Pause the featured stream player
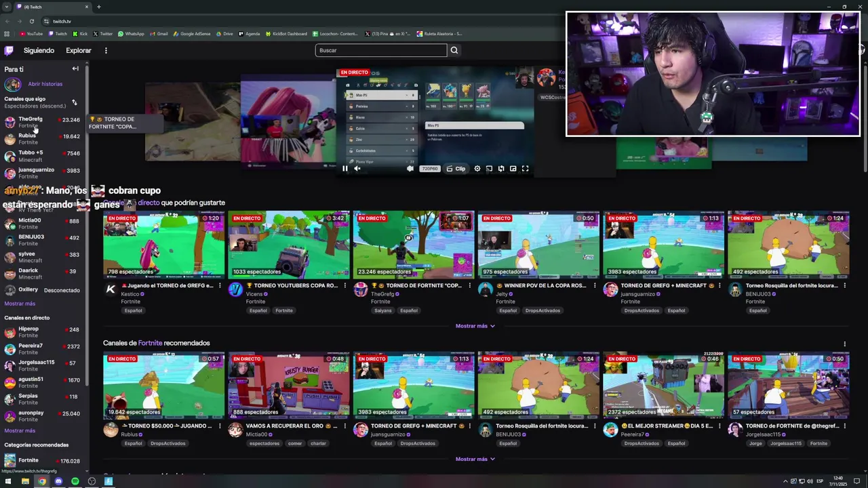Viewport: 868px width, 488px height. tap(344, 169)
